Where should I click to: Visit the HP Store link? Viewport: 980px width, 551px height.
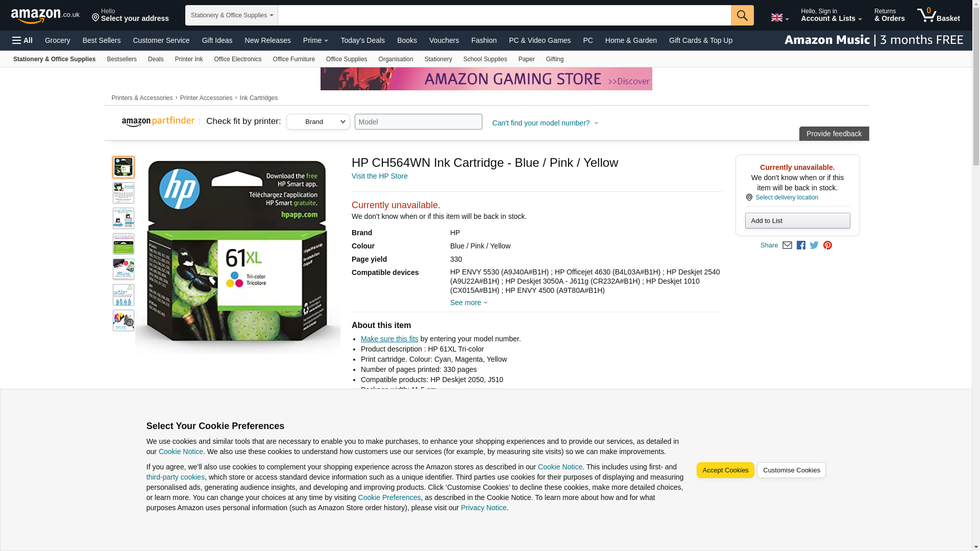tap(379, 176)
